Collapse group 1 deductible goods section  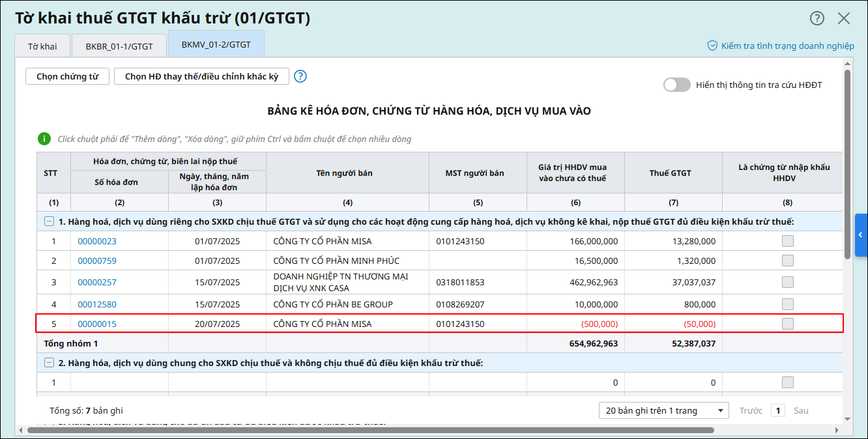(49, 221)
